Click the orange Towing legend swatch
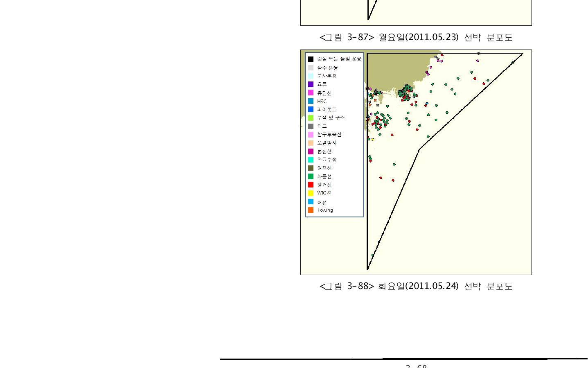This screenshot has height=368, width=588. [311, 210]
